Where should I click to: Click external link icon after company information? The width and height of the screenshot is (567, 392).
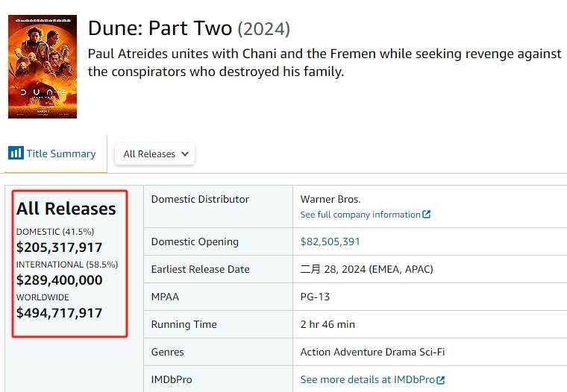pos(427,215)
